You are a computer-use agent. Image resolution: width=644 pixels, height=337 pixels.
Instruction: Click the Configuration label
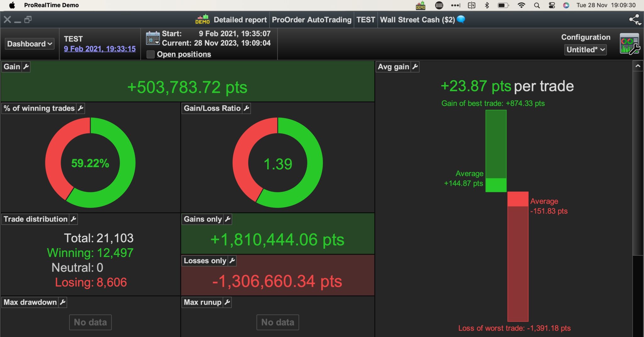point(586,37)
